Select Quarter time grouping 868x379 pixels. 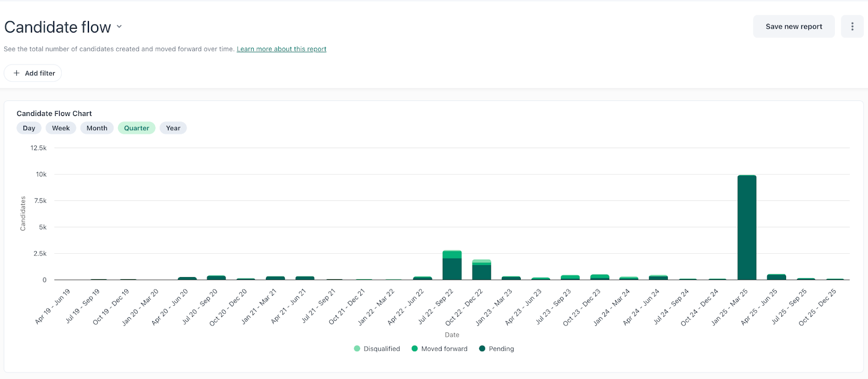(136, 128)
